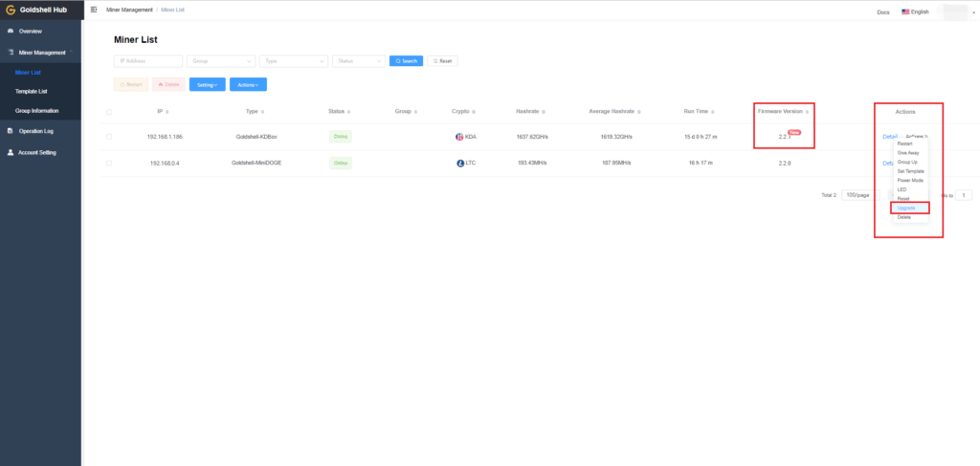The image size is (980, 466).
Task: Click the Account Setting person icon
Action: pos(11,152)
